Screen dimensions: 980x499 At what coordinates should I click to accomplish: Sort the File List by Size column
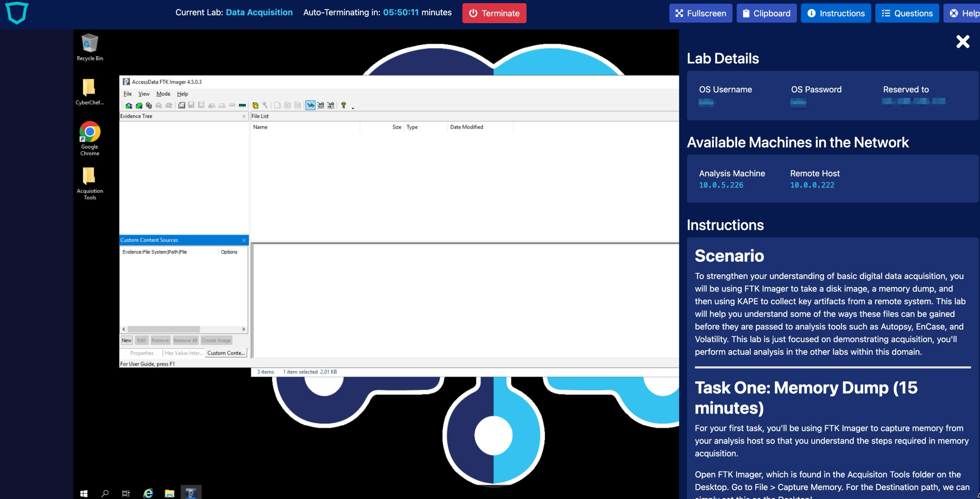click(x=381, y=127)
